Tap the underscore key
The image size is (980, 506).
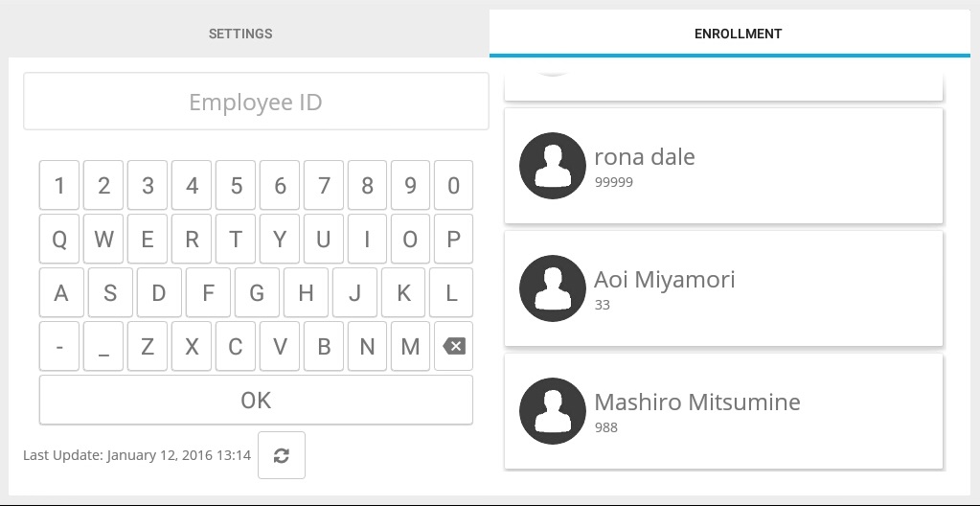click(x=103, y=346)
